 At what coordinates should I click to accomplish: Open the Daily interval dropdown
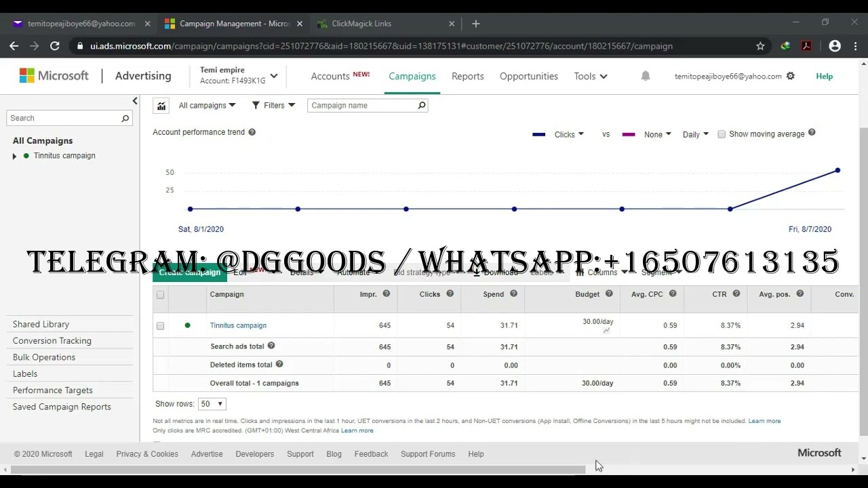click(x=694, y=134)
